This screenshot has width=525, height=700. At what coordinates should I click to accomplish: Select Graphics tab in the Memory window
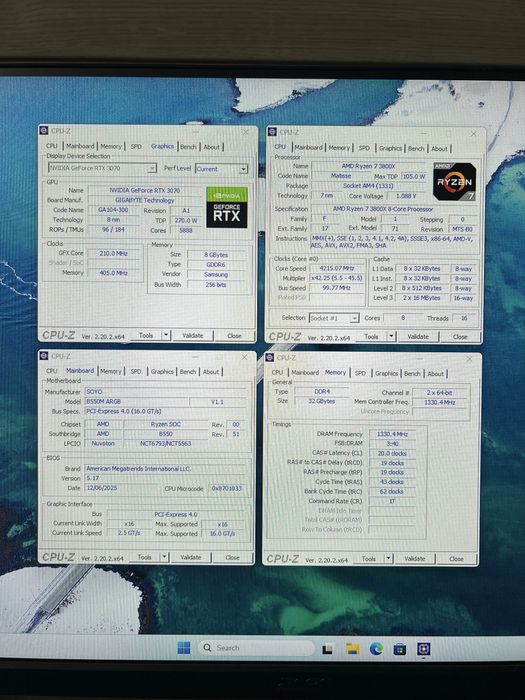point(387,373)
